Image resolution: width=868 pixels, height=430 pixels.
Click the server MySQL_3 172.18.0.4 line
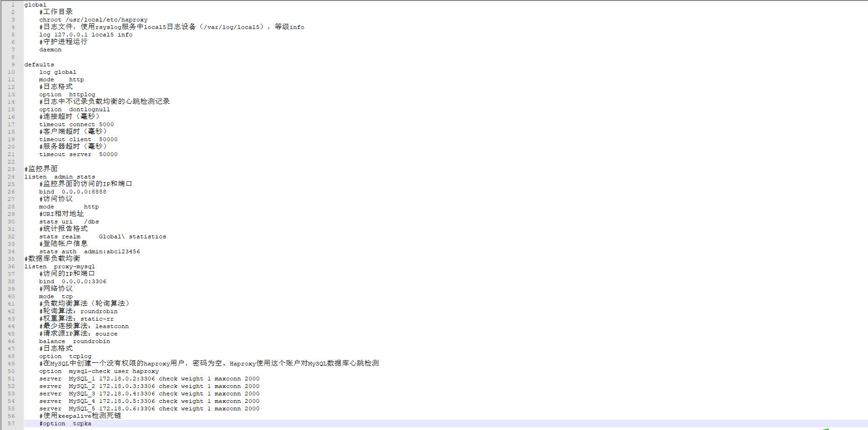(x=149, y=394)
